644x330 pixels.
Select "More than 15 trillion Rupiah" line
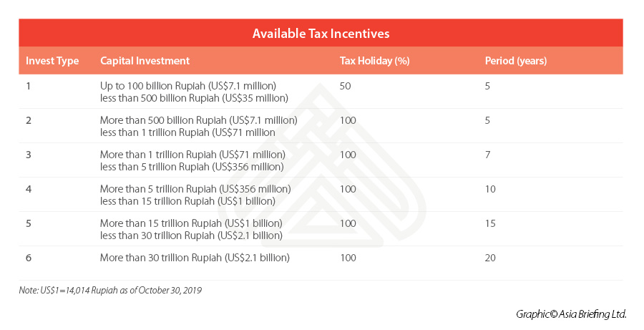(191, 223)
